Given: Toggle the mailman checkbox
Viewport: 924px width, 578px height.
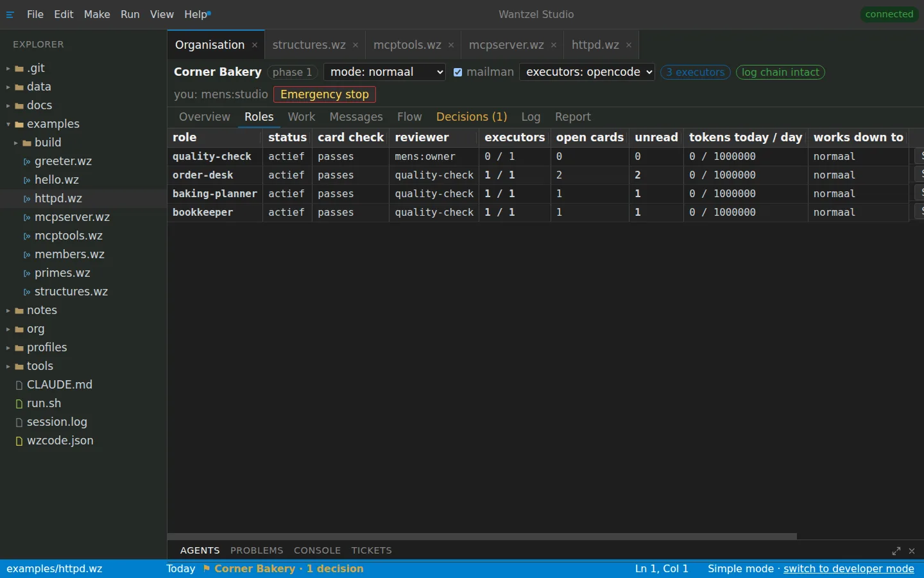Looking at the screenshot, I should pos(458,73).
